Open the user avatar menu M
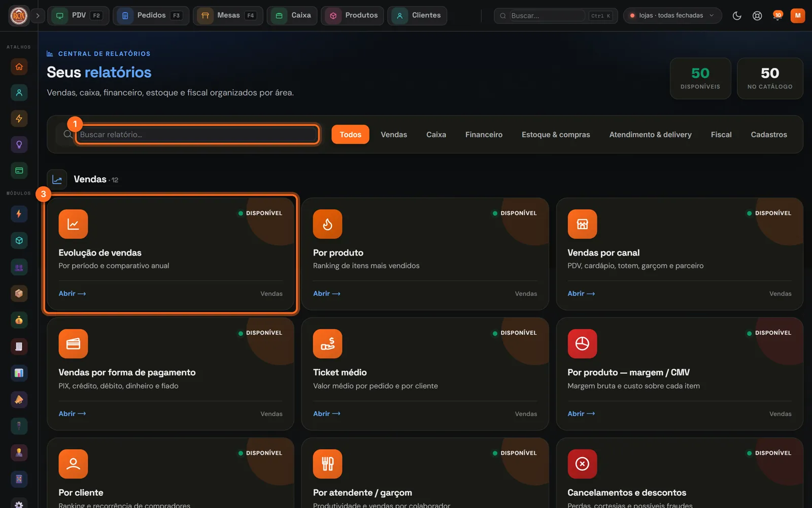The image size is (812, 508). [797, 16]
